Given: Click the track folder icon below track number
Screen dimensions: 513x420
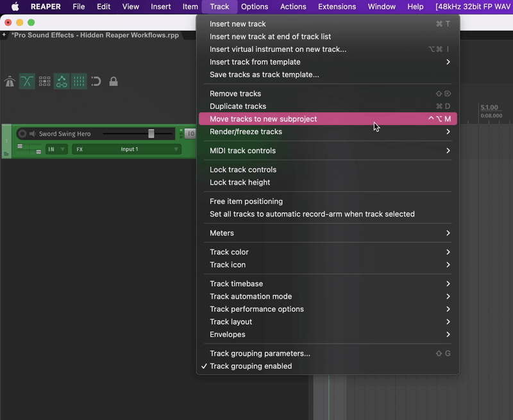Looking at the screenshot, I should pyautogui.click(x=6, y=153).
